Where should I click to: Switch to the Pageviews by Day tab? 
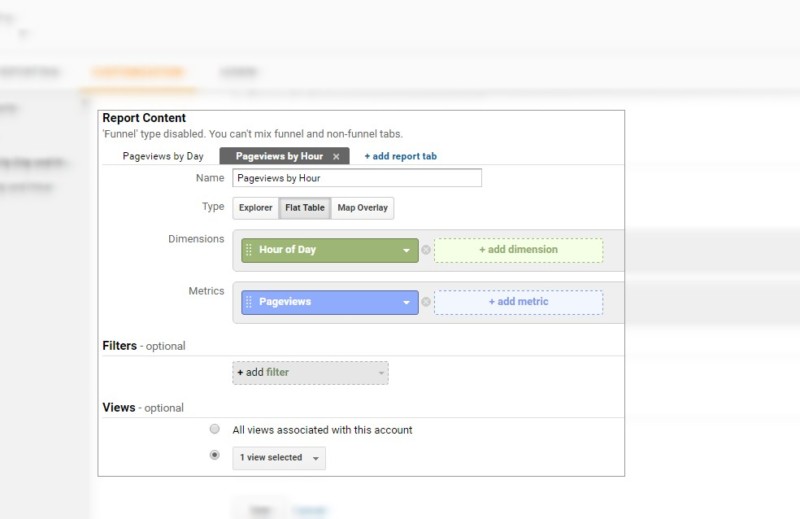pos(163,156)
